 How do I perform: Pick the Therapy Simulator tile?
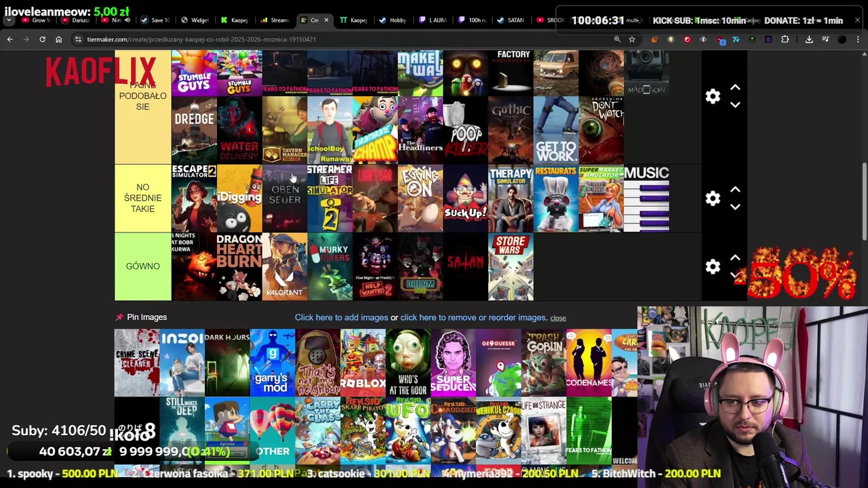tap(511, 198)
